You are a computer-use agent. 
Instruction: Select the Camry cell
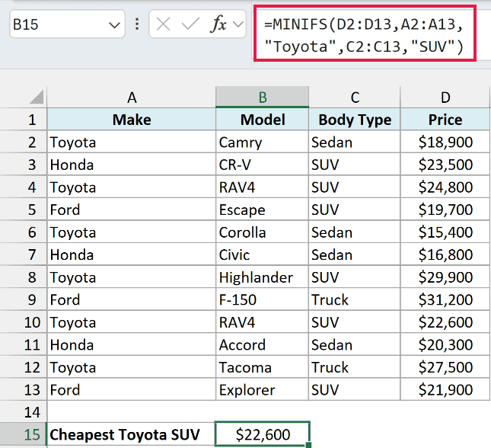[x=263, y=142]
